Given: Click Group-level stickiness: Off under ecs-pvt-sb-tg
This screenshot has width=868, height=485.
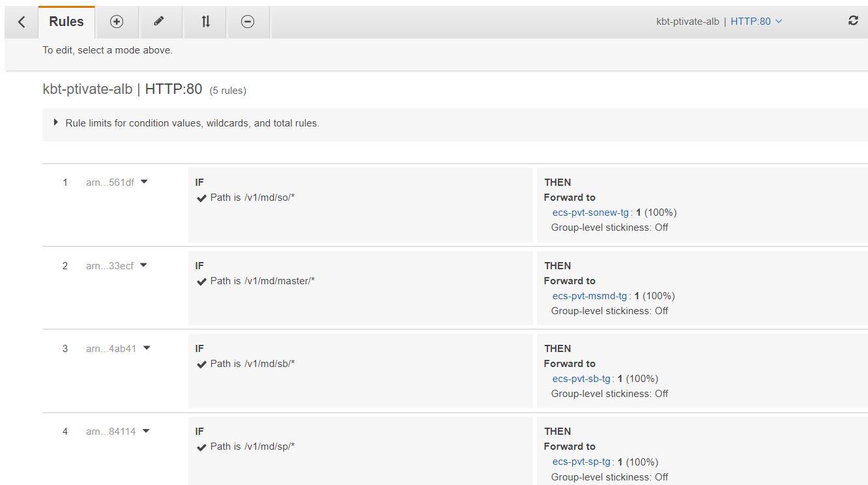Looking at the screenshot, I should (609, 394).
